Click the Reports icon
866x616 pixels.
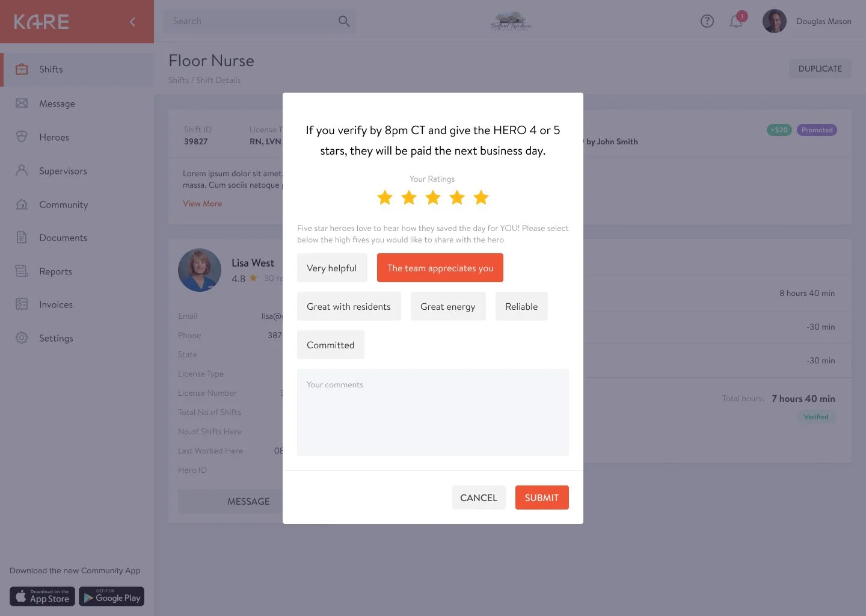coord(22,271)
